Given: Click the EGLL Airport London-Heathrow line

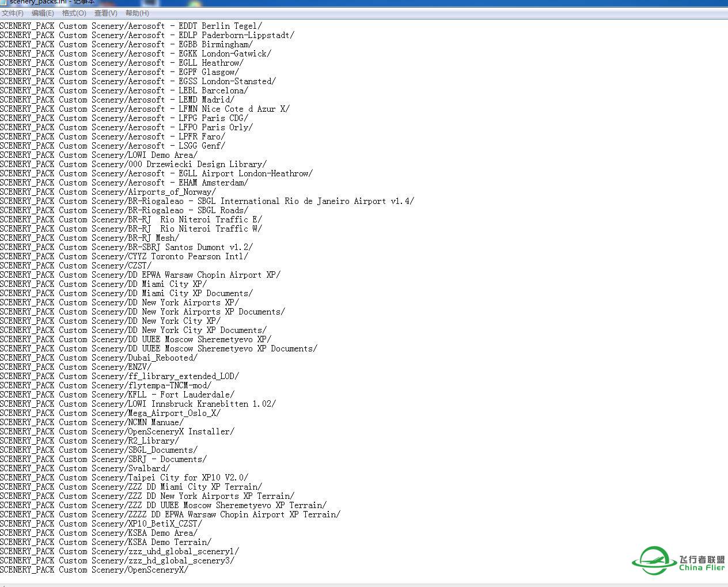Looking at the screenshot, I should pyautogui.click(x=156, y=173).
